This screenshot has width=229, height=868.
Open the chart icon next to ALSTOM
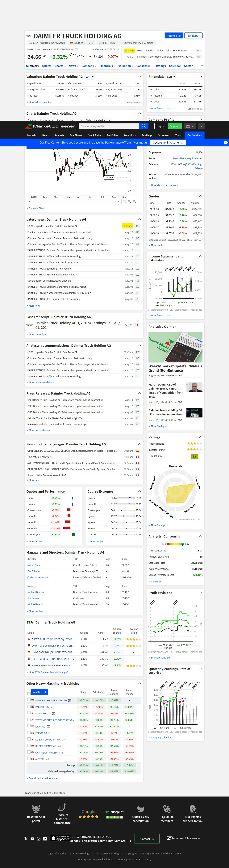point(47,759)
